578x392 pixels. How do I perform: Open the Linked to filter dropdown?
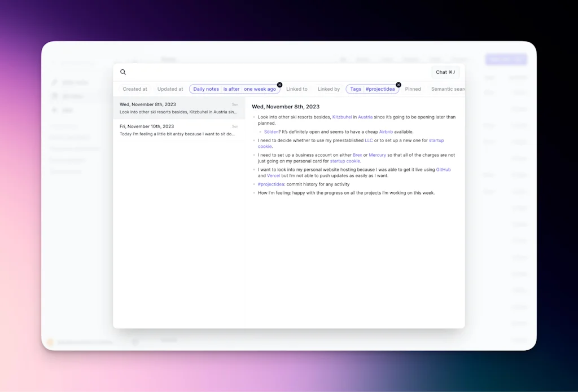coord(297,89)
